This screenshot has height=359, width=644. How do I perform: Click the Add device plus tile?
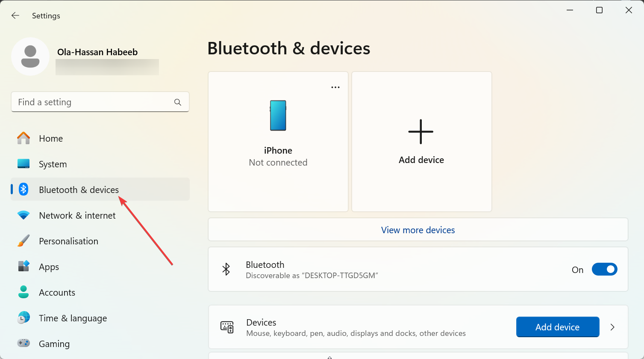point(421,142)
